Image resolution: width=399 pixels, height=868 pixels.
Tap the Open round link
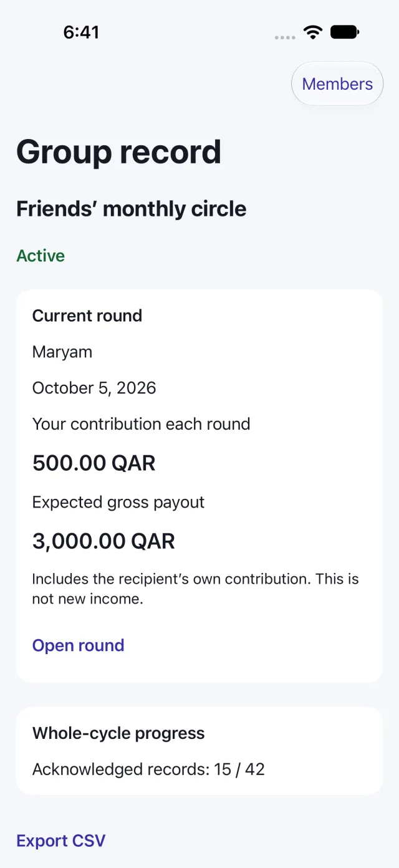click(79, 645)
